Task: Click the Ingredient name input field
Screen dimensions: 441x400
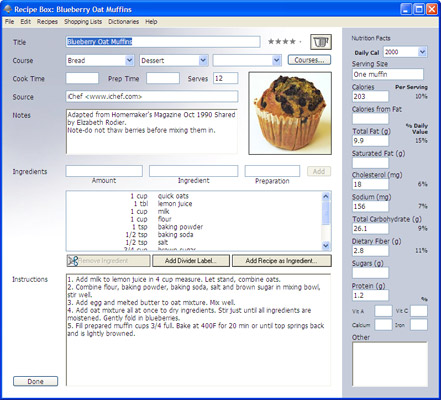Action: click(x=194, y=171)
